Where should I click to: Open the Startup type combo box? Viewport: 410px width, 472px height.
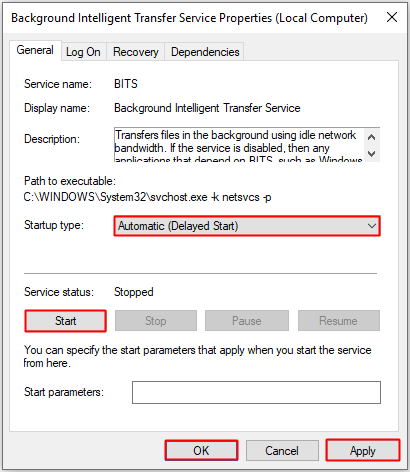tap(247, 226)
